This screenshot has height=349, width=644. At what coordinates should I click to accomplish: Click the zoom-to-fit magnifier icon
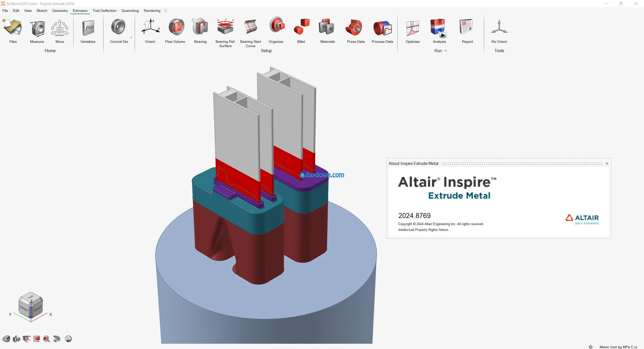coord(47,339)
